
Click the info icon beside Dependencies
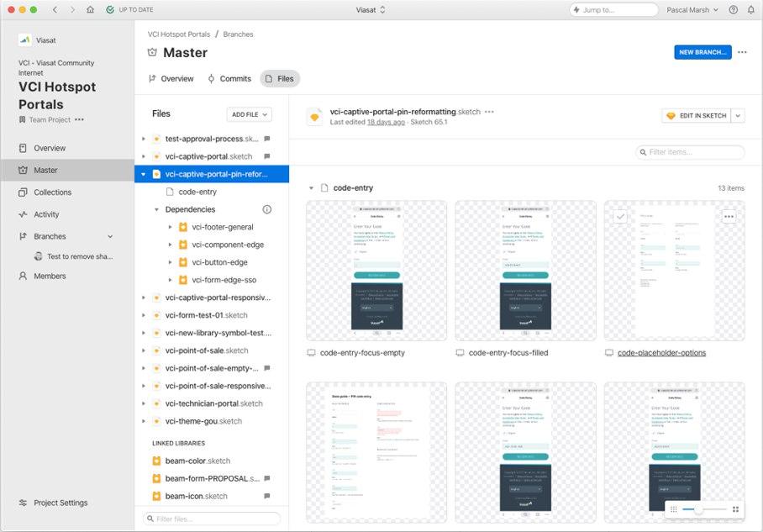267,209
